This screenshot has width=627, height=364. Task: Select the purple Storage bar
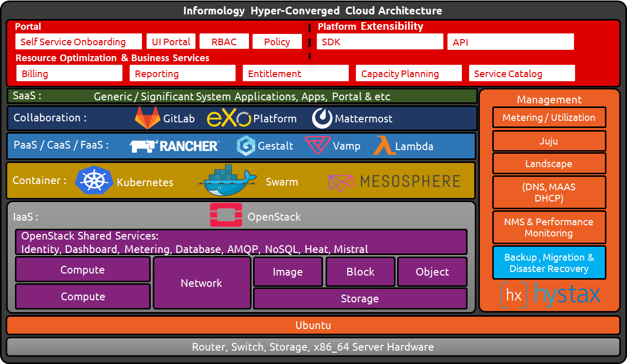[360, 299]
